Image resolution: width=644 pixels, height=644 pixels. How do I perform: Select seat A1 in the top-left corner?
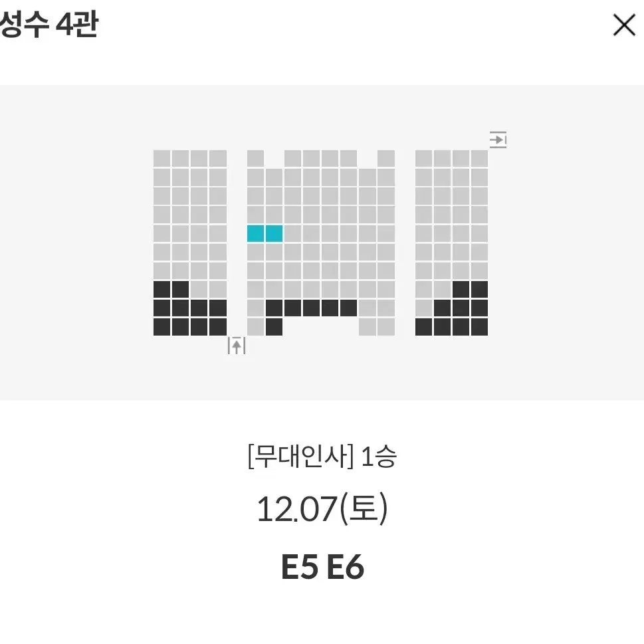pos(161,159)
